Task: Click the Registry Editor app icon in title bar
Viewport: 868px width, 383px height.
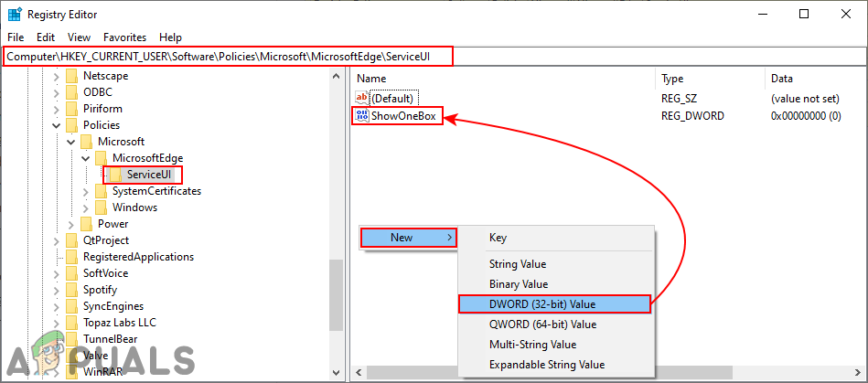Action: [x=16, y=14]
